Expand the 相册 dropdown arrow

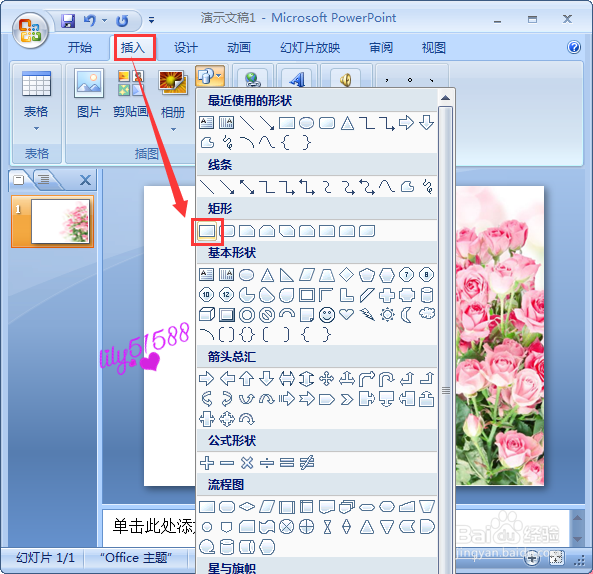coord(173,129)
